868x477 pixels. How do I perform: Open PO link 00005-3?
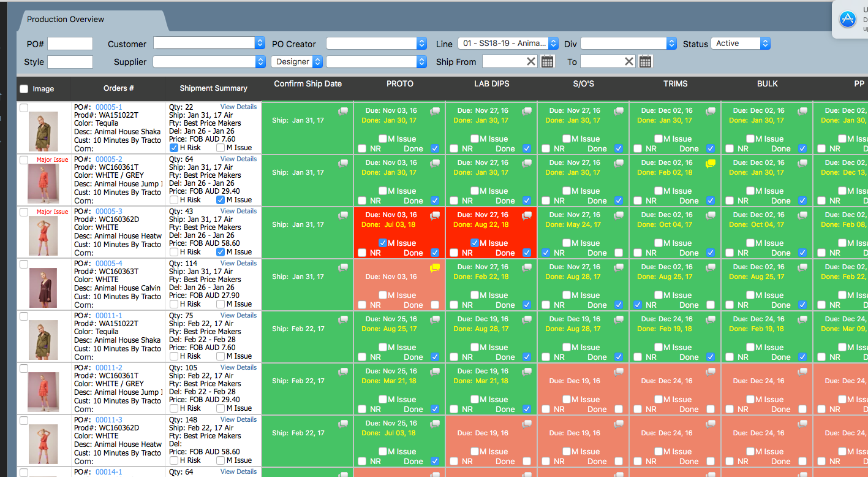tap(109, 212)
